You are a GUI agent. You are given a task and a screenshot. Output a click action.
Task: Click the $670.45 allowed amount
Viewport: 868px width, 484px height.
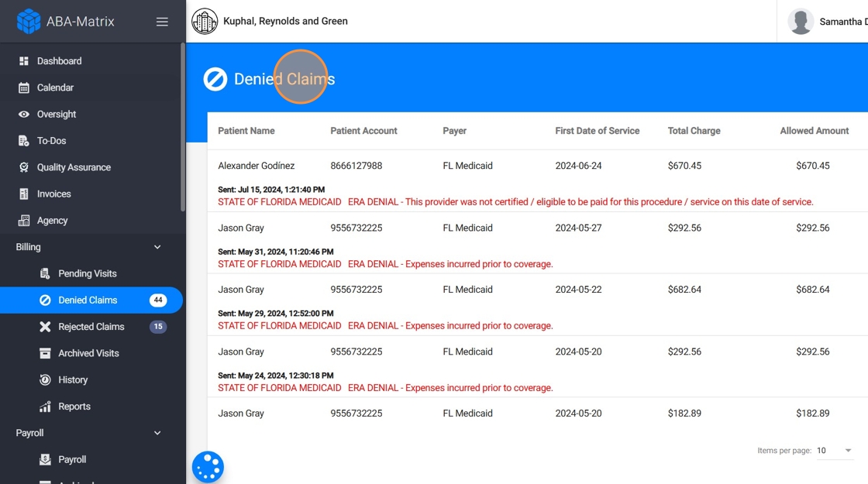click(813, 166)
